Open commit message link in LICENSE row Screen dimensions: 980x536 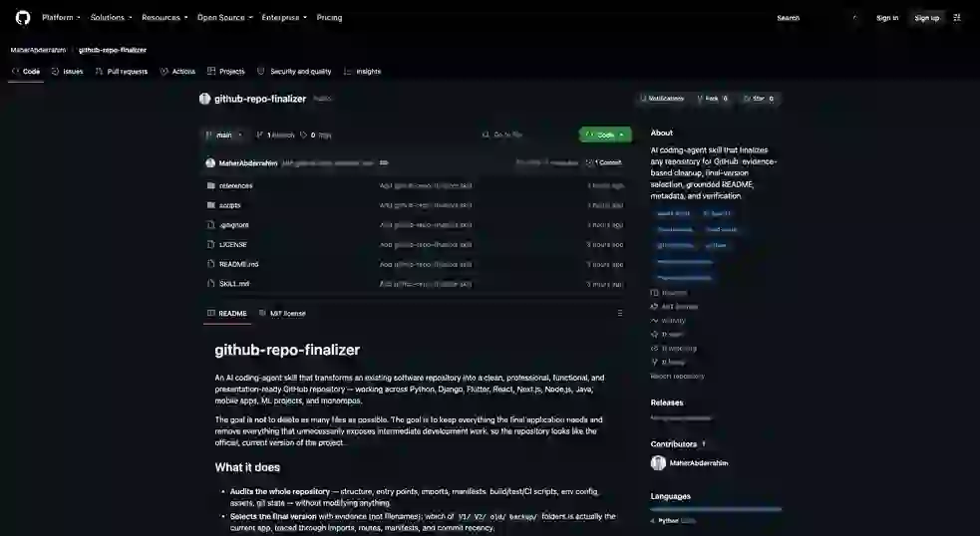point(426,245)
